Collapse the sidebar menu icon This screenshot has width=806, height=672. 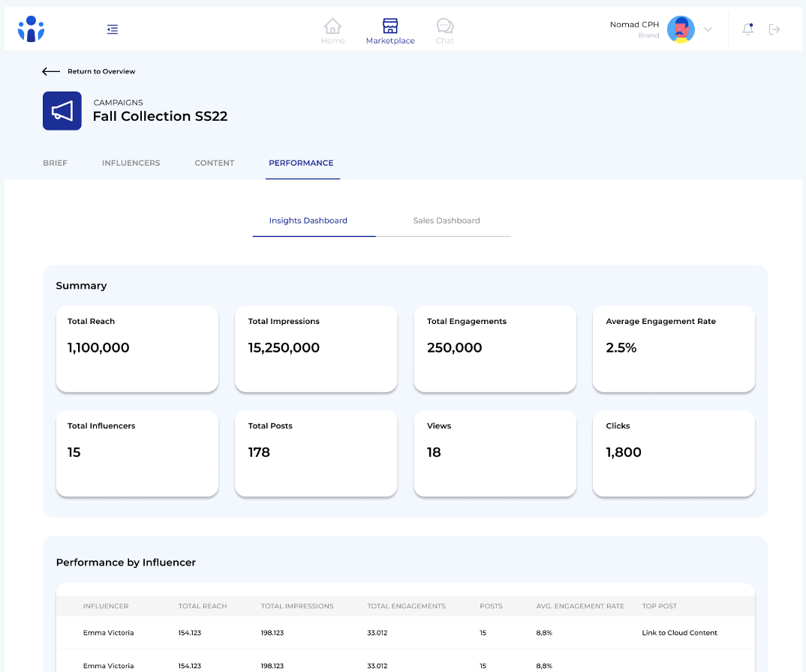[x=113, y=29]
